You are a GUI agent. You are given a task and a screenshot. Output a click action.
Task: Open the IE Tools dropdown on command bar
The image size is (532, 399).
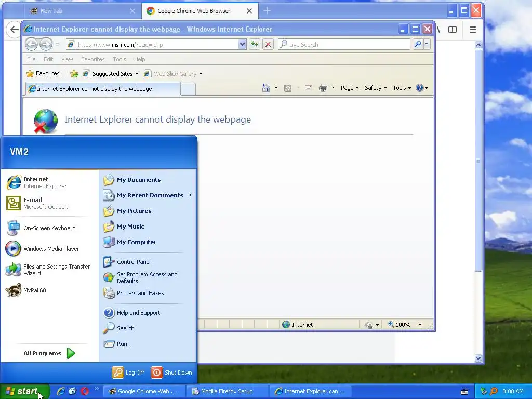coord(402,88)
